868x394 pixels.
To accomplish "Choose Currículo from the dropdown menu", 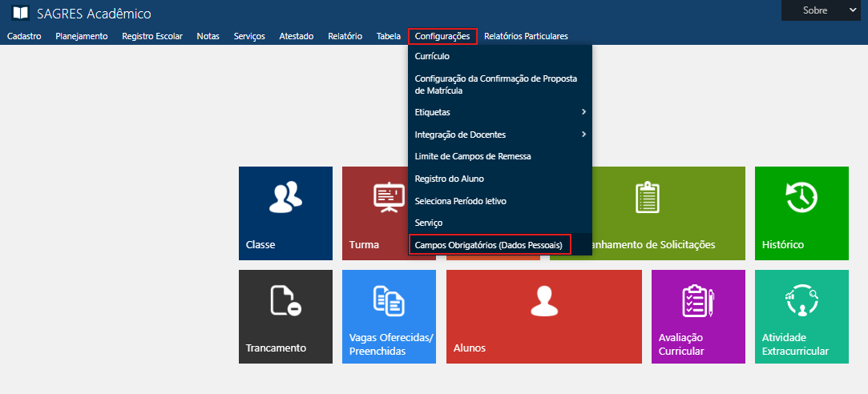I will [x=432, y=57].
